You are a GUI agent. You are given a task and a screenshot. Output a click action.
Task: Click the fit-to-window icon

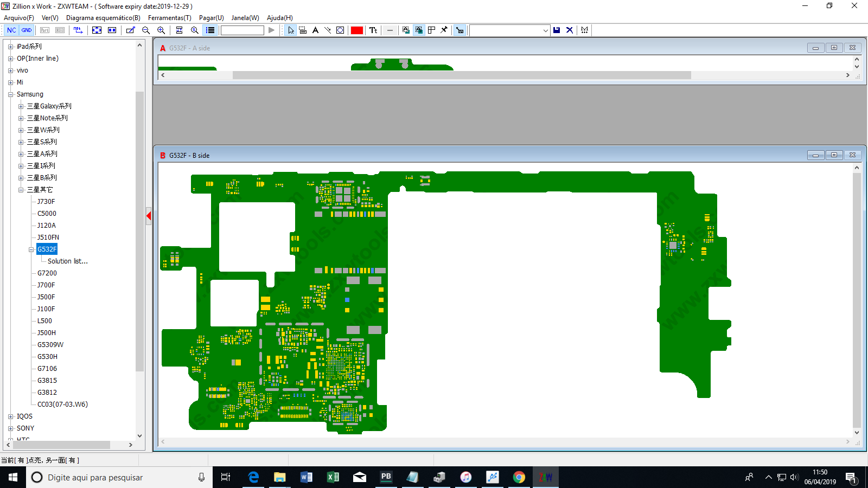tap(97, 30)
